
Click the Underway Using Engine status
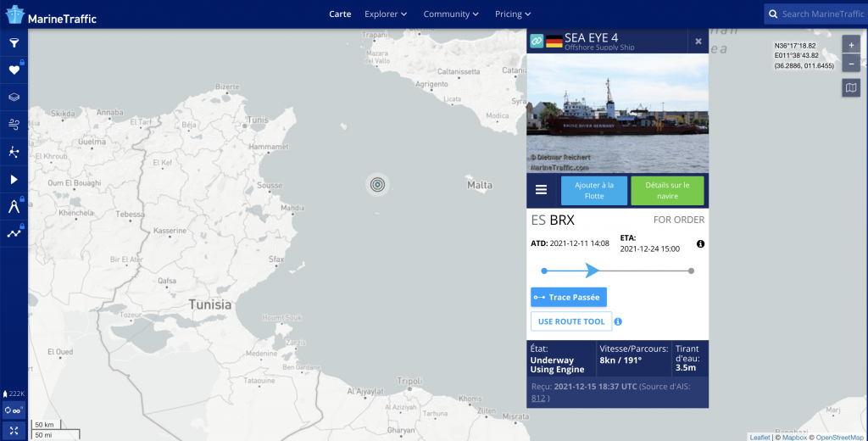557,365
